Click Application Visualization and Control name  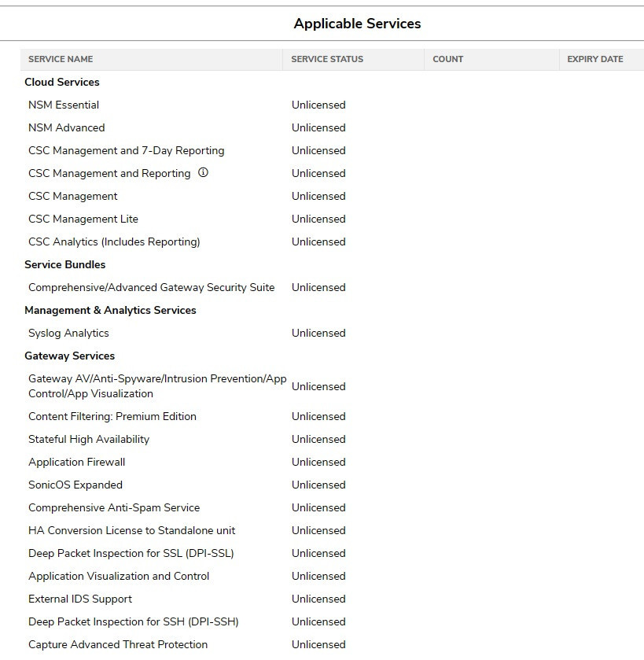point(119,577)
